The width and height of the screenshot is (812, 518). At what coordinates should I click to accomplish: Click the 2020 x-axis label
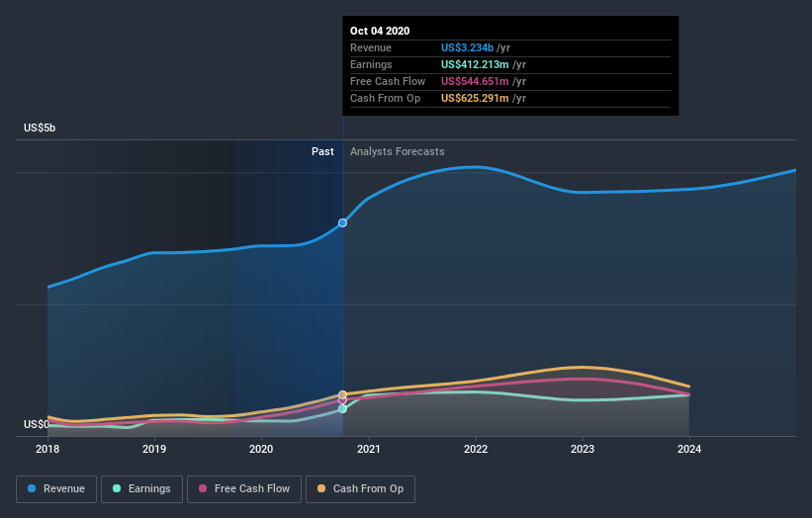point(261,449)
